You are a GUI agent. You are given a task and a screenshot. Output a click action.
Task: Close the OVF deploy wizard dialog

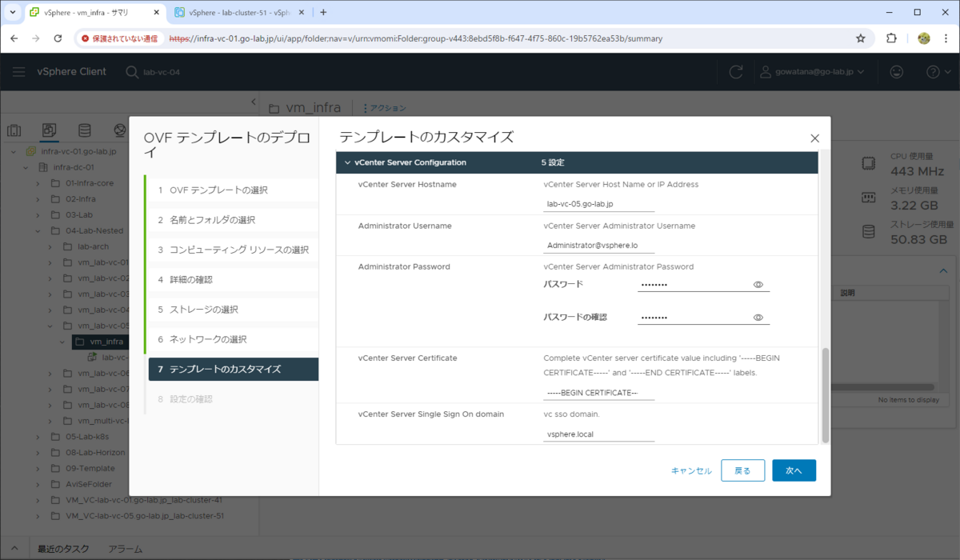coord(814,138)
